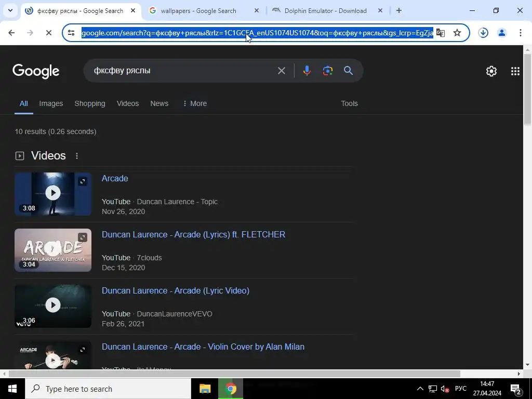Expand the More search filters menu

pos(195,103)
